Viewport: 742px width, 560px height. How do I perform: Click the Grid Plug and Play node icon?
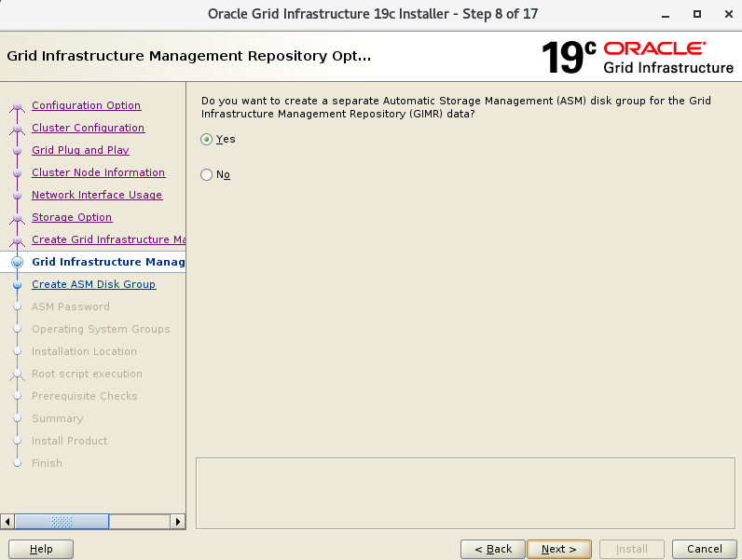coord(18,151)
